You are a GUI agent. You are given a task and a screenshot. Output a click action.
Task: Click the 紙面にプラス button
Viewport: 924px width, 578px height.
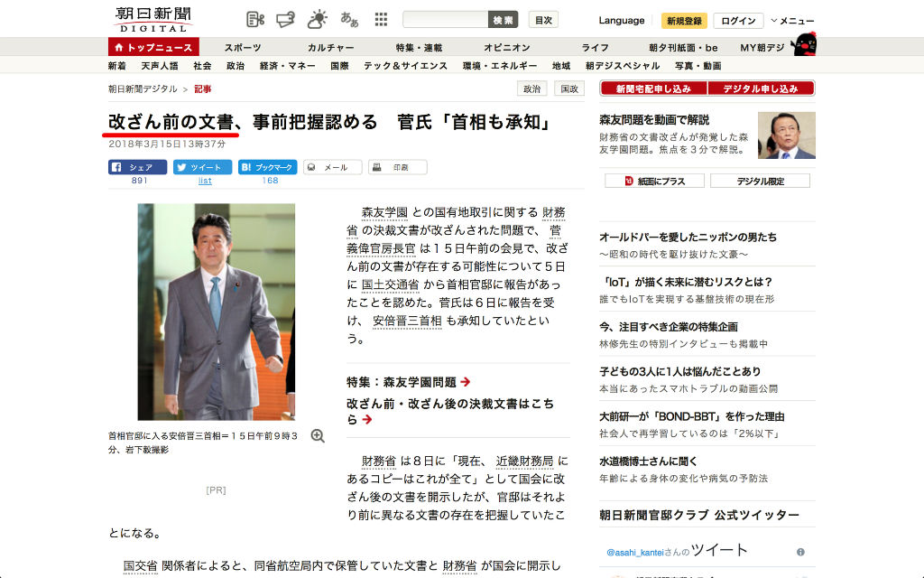[655, 181]
